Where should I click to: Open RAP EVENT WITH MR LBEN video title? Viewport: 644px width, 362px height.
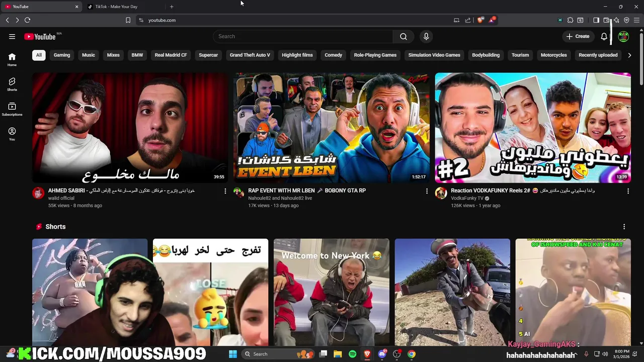coord(307,191)
